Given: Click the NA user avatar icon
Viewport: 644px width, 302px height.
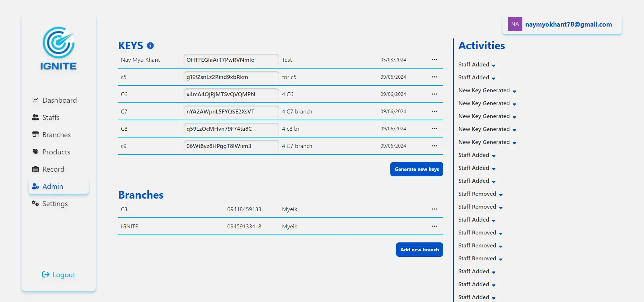Looking at the screenshot, I should click(x=515, y=24).
